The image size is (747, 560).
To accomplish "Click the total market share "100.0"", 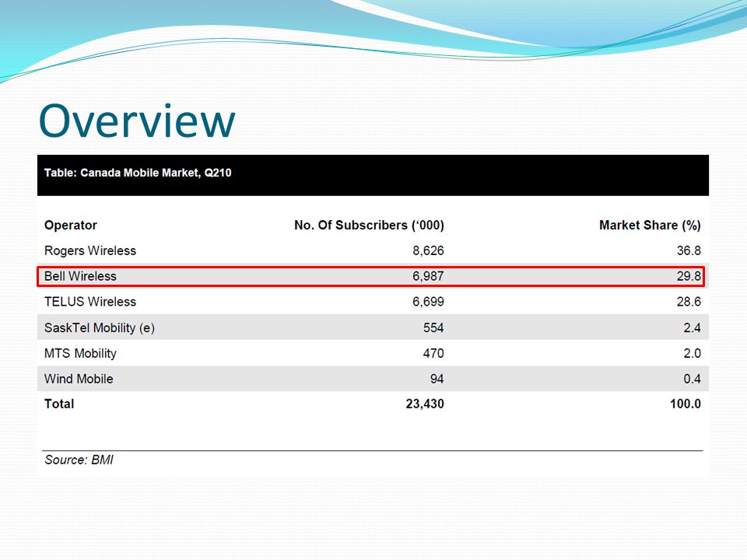I will (686, 404).
